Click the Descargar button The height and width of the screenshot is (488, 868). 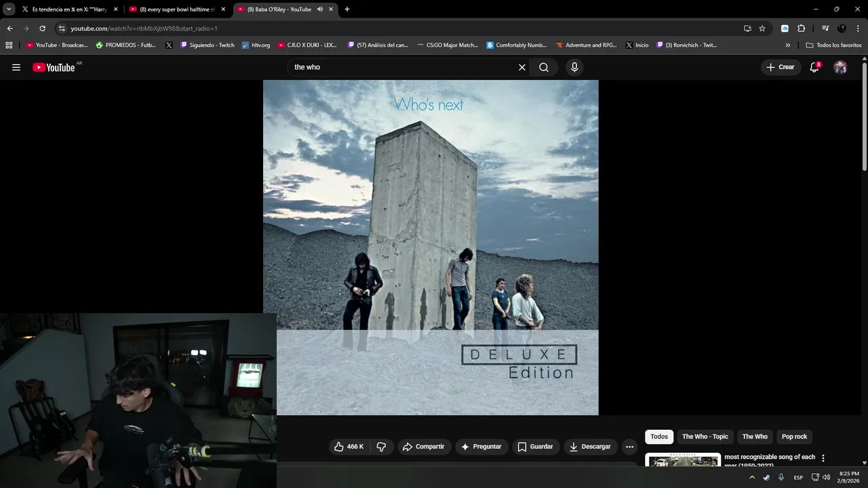pos(591,447)
